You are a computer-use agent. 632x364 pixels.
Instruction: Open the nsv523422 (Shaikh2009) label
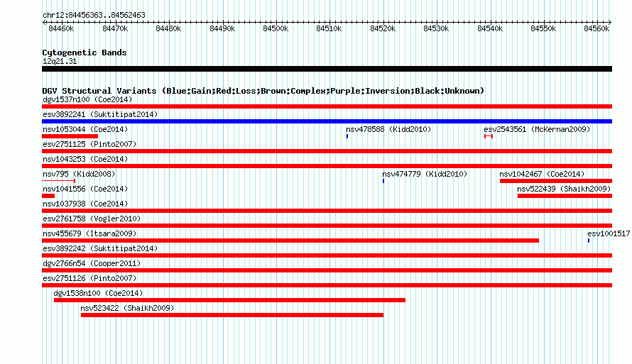pyautogui.click(x=127, y=308)
